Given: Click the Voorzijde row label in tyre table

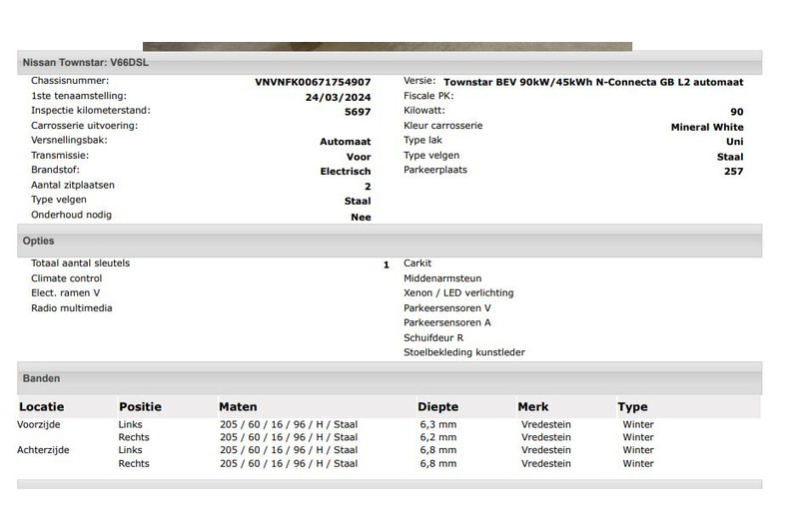Looking at the screenshot, I should click(x=39, y=424).
